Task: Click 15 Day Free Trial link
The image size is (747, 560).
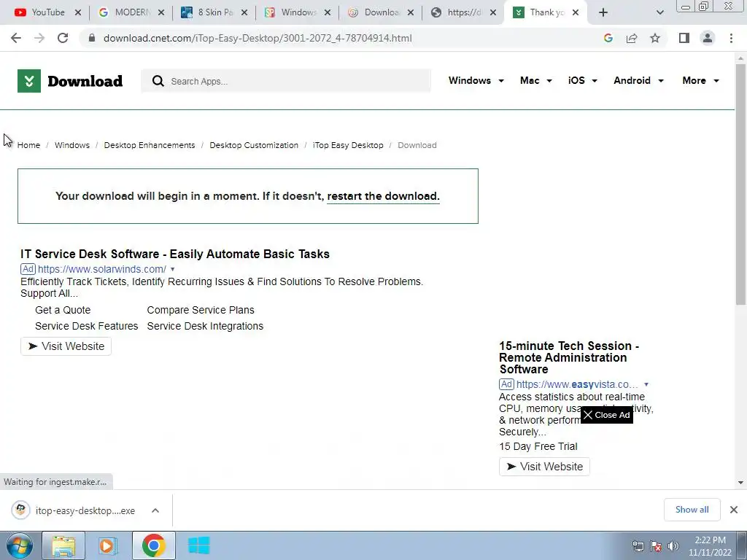Action: point(538,447)
